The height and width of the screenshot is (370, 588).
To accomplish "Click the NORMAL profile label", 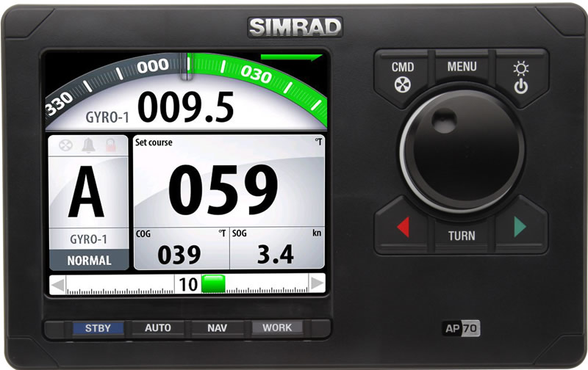I will pos(89,261).
